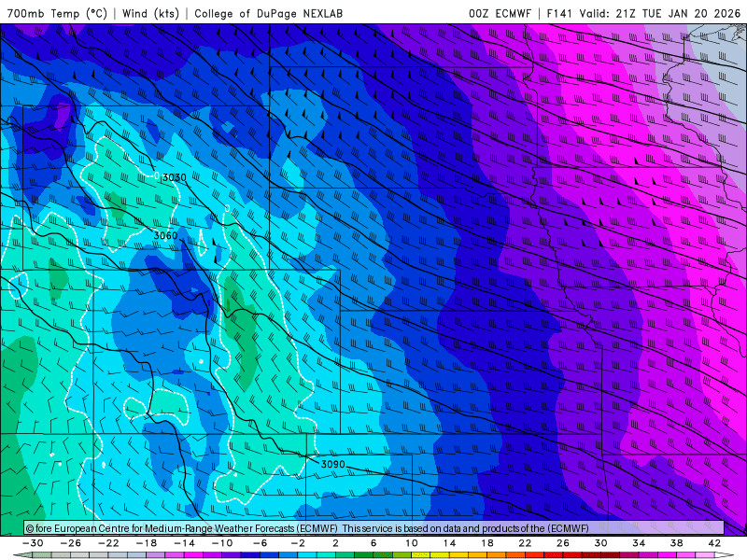
Task: Select the "Wind (kts)" header label
Action: click(x=150, y=13)
